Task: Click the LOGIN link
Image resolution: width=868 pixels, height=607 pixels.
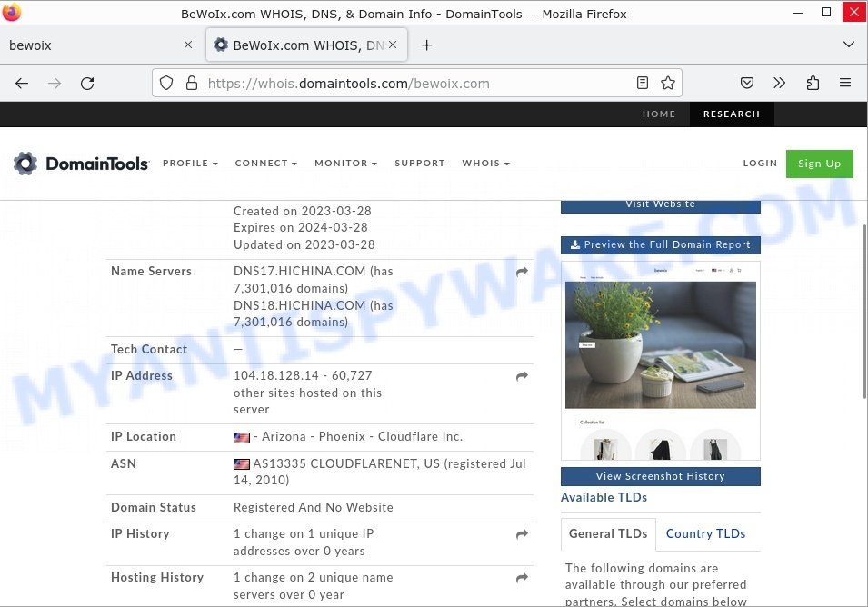Action: (760, 164)
